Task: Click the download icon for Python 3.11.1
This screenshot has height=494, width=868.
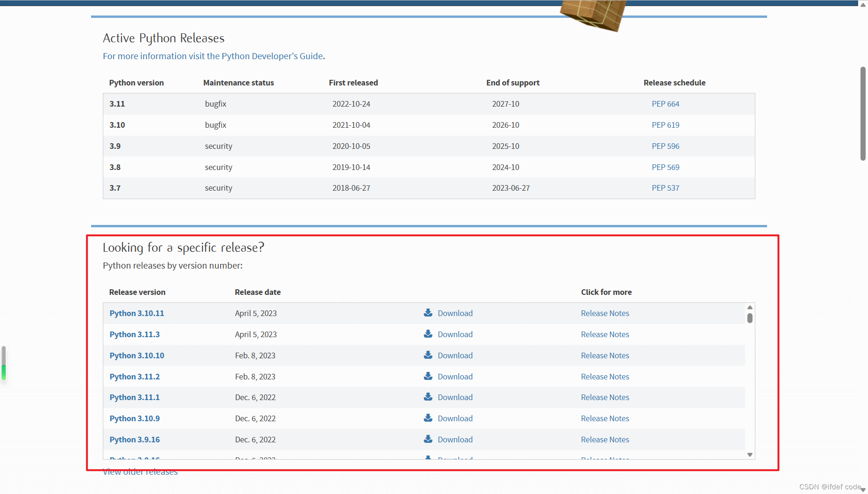Action: pyautogui.click(x=428, y=397)
